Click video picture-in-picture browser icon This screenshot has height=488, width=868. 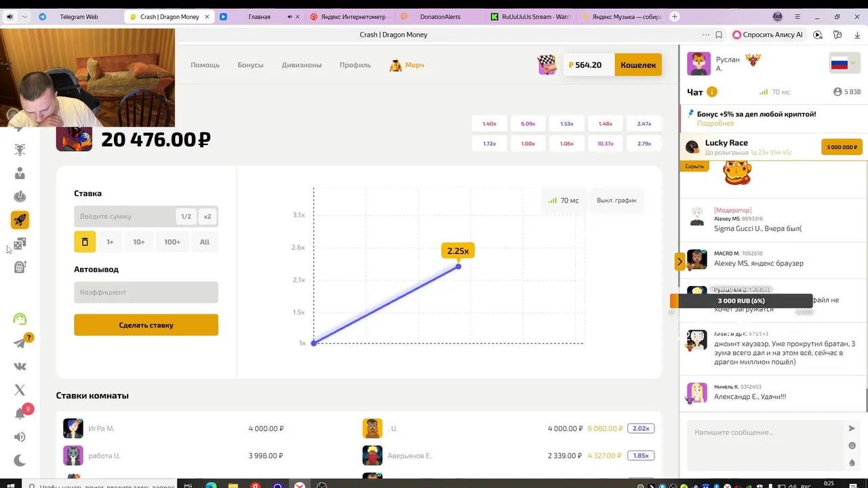point(818,35)
